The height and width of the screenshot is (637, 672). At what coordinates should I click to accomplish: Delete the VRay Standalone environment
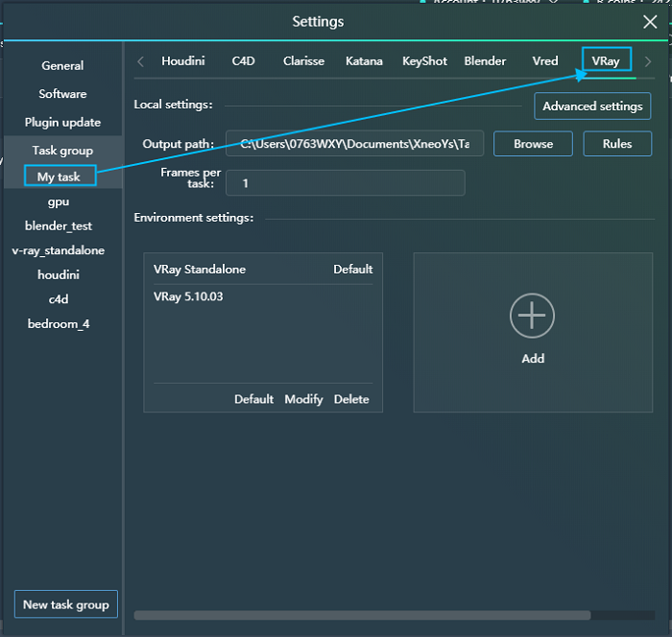(351, 399)
